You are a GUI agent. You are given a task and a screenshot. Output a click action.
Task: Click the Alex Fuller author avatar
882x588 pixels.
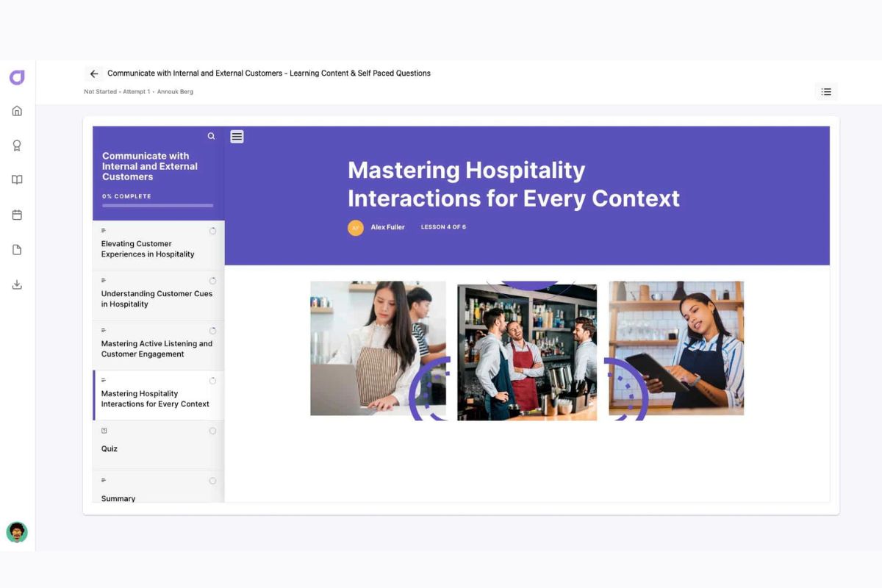click(x=356, y=228)
